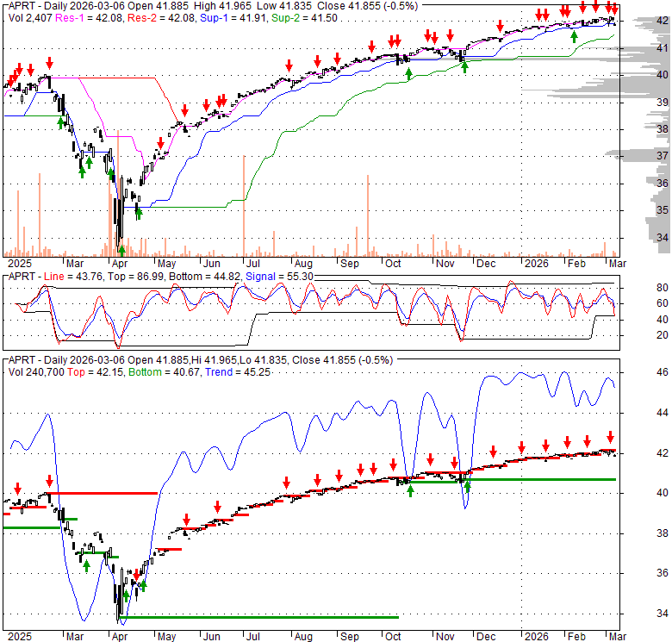
Task: Click the green buy arrow in February 2026, top chart
Action: tap(575, 37)
